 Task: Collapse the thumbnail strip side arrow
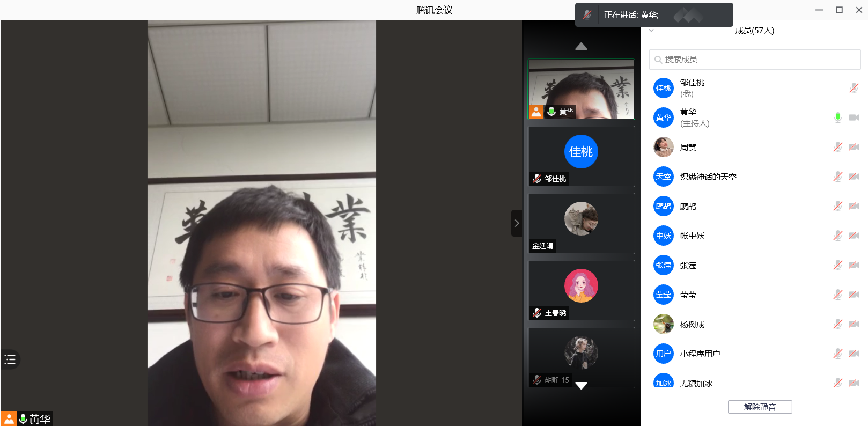point(517,223)
